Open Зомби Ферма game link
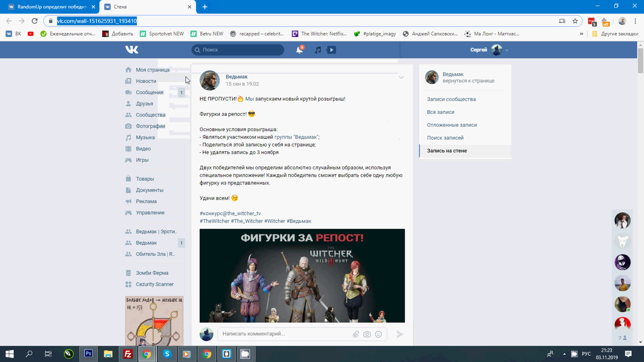The height and width of the screenshot is (362, 644). tap(152, 273)
